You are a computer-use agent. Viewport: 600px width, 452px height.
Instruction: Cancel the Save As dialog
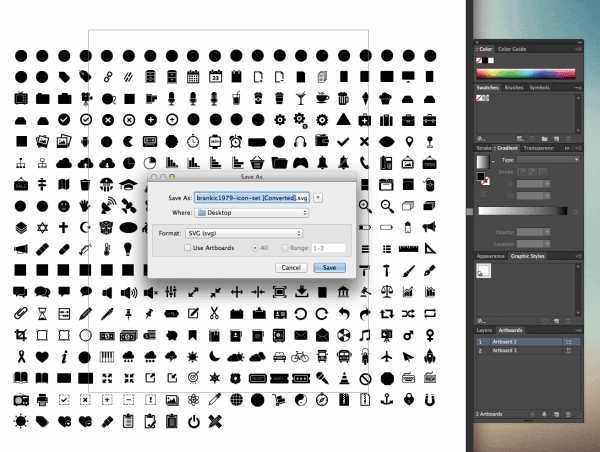pyautogui.click(x=291, y=267)
